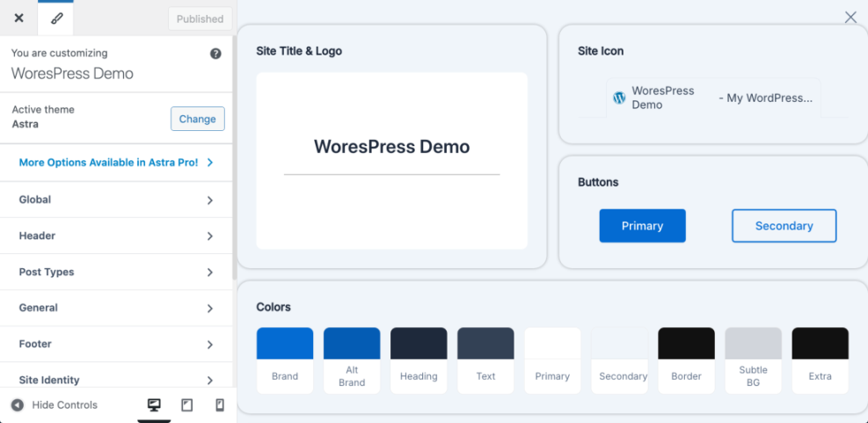Viewport: 868px width, 423px height.
Task: Select the Subtle BG color swatch
Action: click(754, 361)
